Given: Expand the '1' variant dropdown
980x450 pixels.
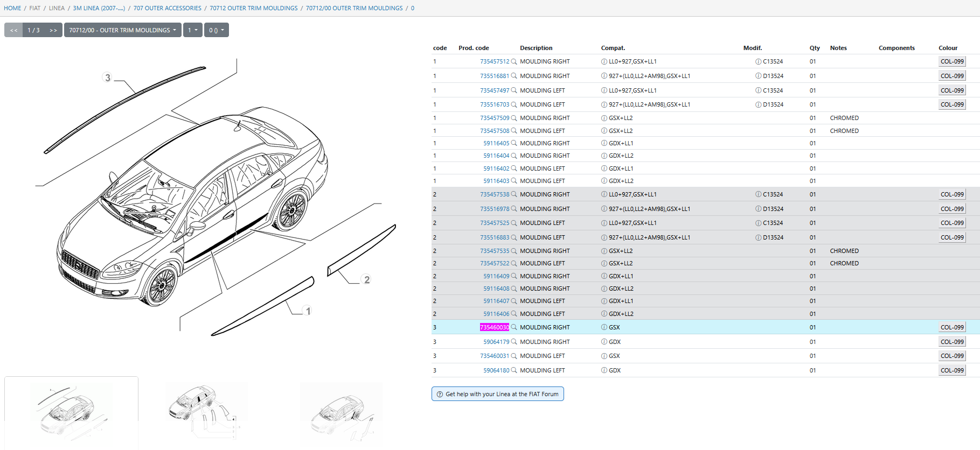Looking at the screenshot, I should click(x=192, y=30).
